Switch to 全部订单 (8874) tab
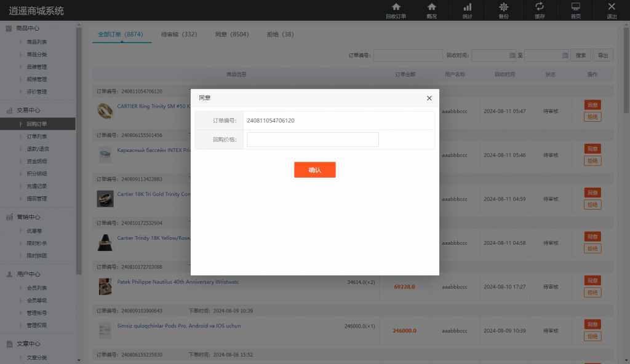 pos(121,34)
